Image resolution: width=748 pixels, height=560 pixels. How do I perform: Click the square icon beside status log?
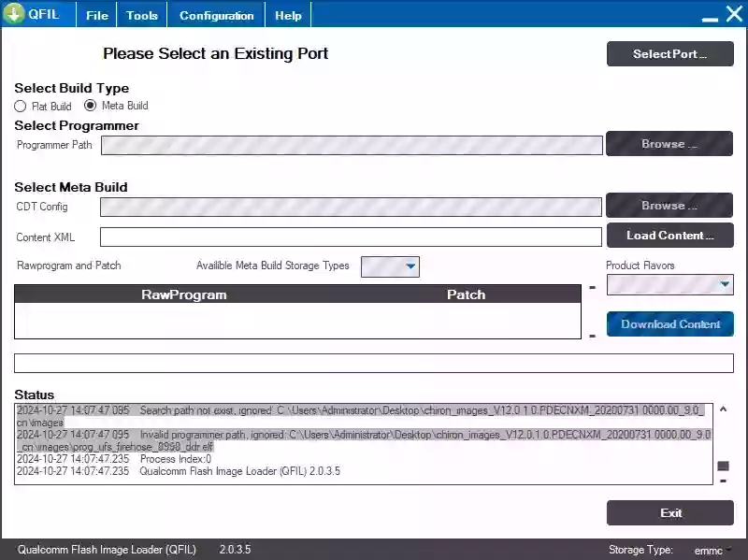tap(723, 466)
